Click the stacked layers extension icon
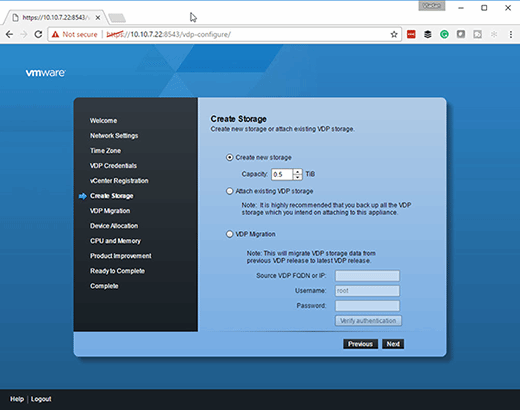 point(428,34)
